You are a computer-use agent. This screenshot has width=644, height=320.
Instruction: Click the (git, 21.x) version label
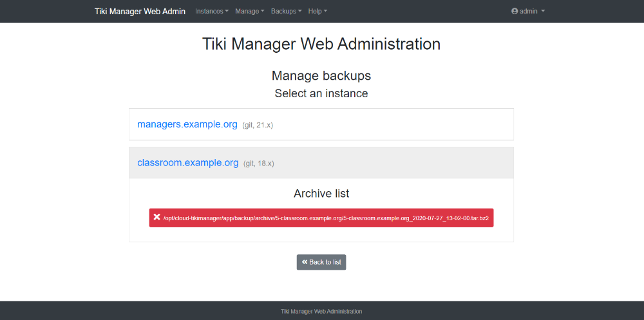[258, 125]
